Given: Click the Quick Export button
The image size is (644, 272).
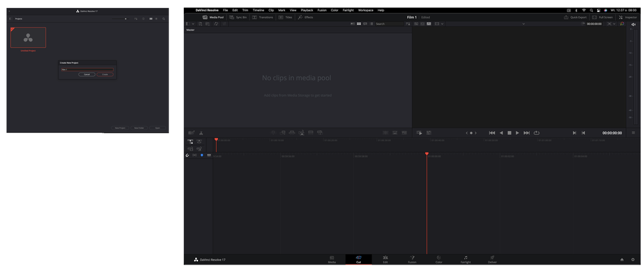Looking at the screenshot, I should [575, 17].
